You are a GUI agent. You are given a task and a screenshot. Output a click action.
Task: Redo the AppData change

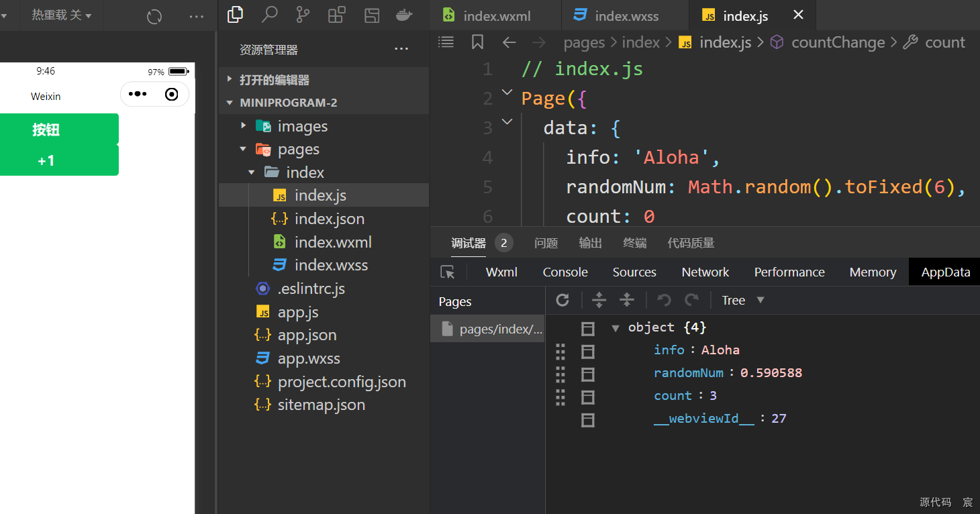(691, 300)
